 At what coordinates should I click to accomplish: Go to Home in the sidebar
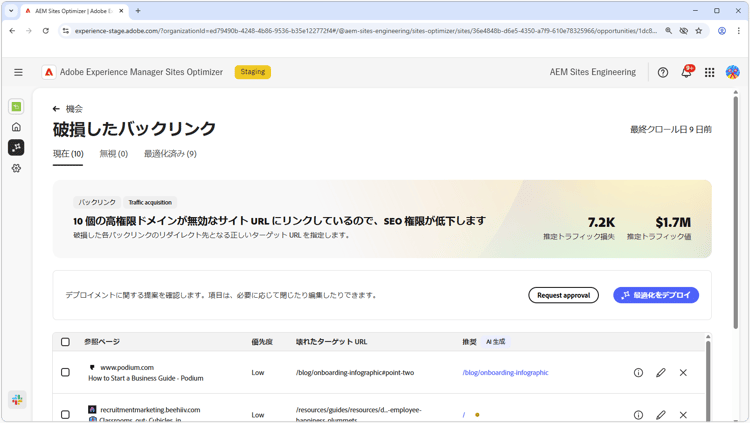pyautogui.click(x=16, y=127)
